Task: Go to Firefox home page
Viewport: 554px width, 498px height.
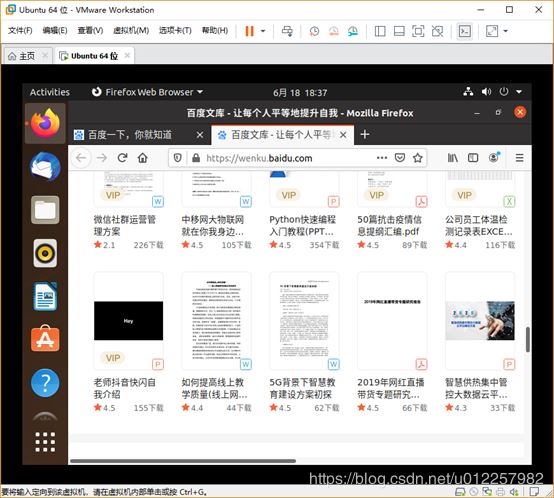Action: tap(143, 158)
